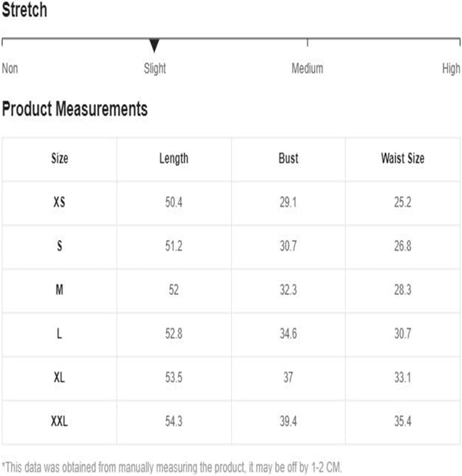
Task: Click the Bust column header
Action: (x=289, y=159)
